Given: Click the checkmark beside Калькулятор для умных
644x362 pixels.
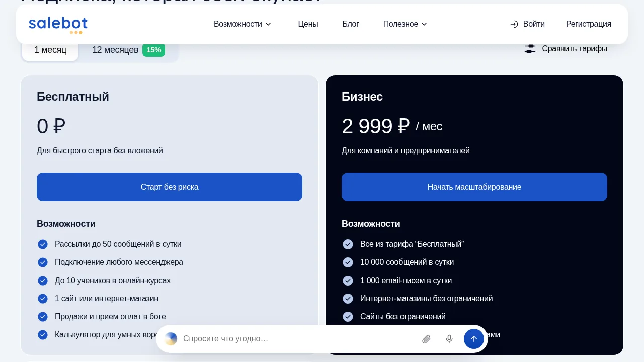Looking at the screenshot, I should (43, 335).
